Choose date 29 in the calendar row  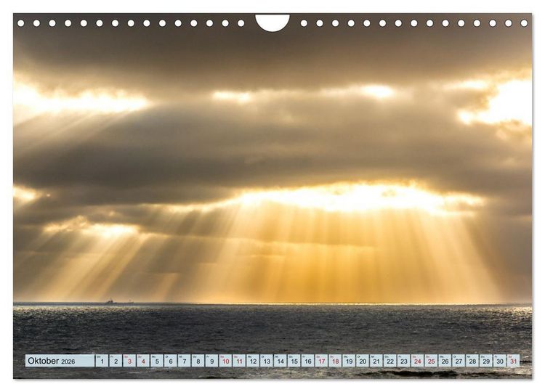pyautogui.click(x=486, y=361)
